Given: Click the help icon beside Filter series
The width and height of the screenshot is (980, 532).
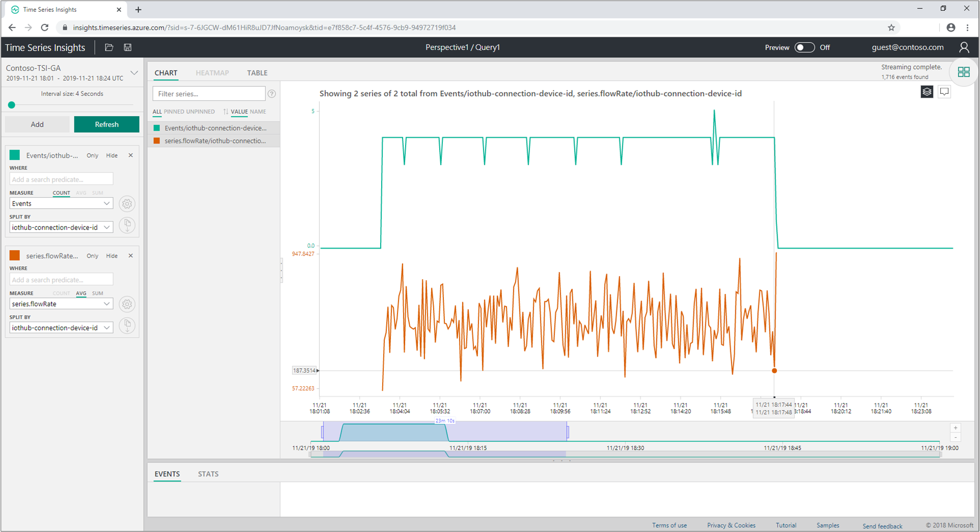Looking at the screenshot, I should pos(272,94).
